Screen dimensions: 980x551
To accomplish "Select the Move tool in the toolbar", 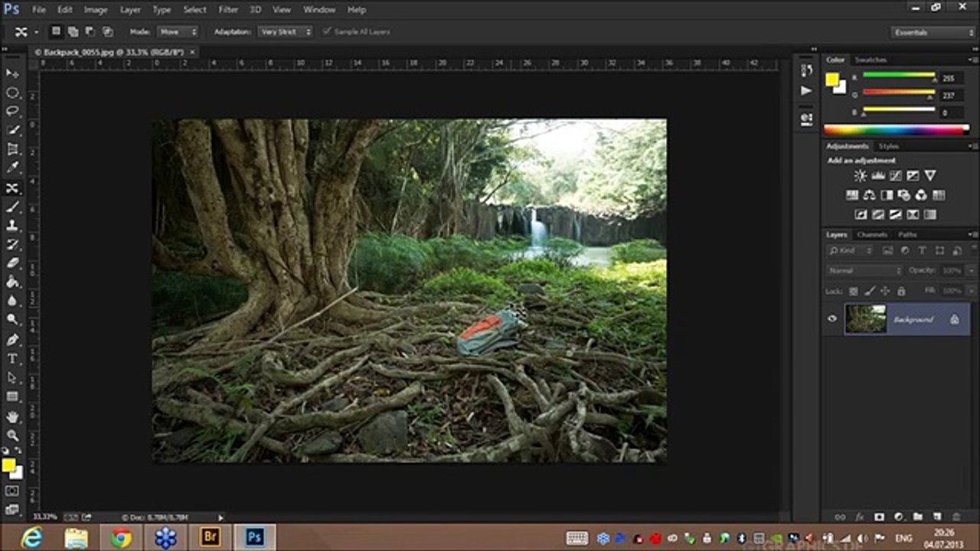I will click(12, 73).
